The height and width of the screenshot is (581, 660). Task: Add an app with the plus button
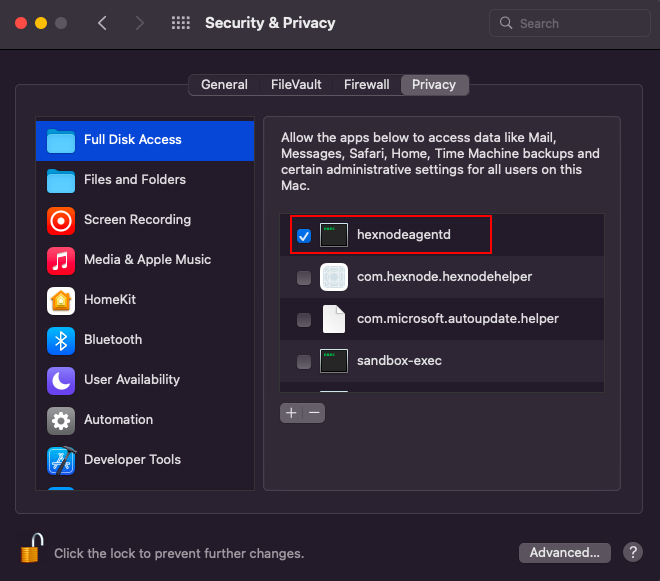point(291,413)
